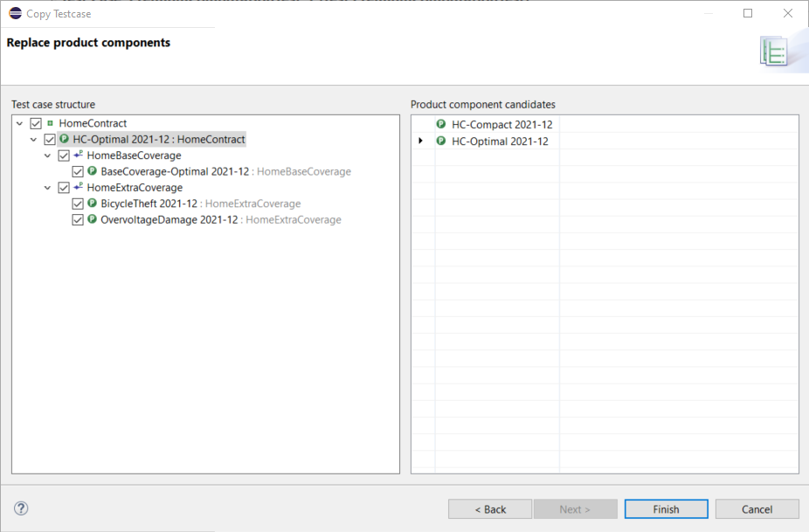Select the HomeExtraCoverage relation icon
This screenshot has width=809, height=532.
[78, 187]
